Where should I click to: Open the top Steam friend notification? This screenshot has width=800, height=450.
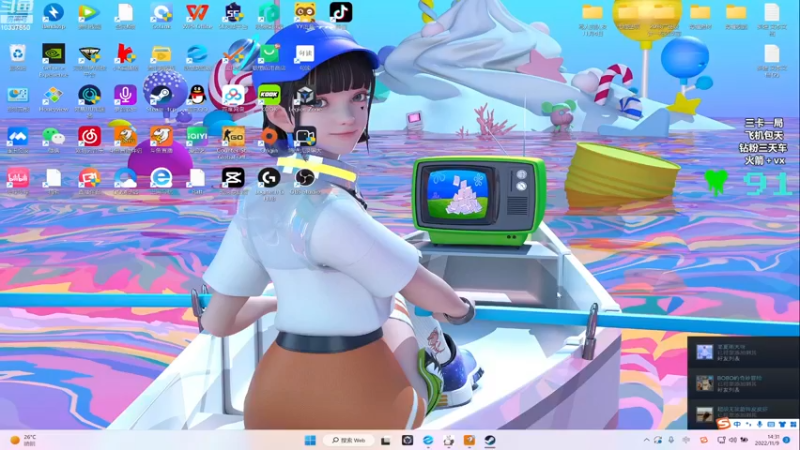click(744, 353)
